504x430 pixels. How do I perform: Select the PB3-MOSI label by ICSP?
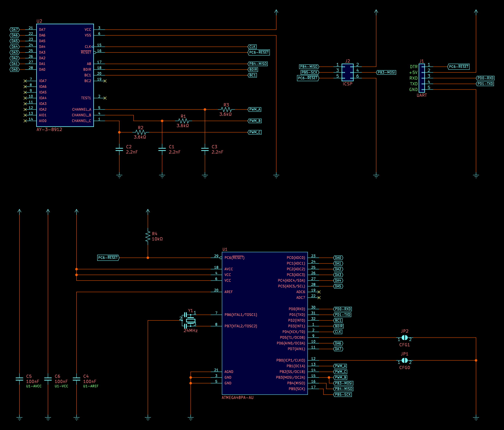coord(386,72)
